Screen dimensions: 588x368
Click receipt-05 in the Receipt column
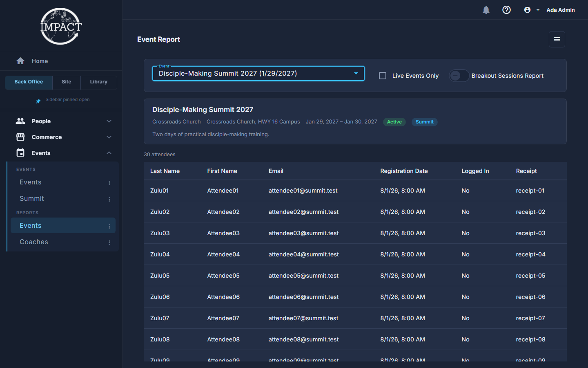(530, 276)
